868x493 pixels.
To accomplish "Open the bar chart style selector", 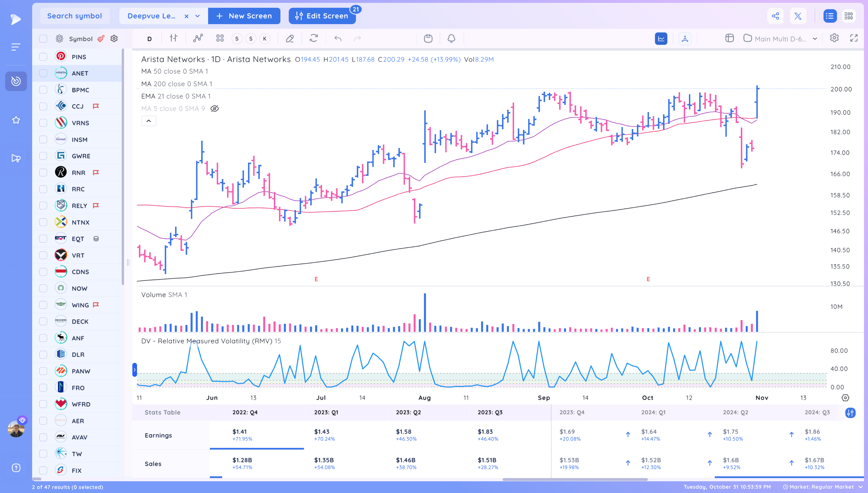I will [x=174, y=38].
